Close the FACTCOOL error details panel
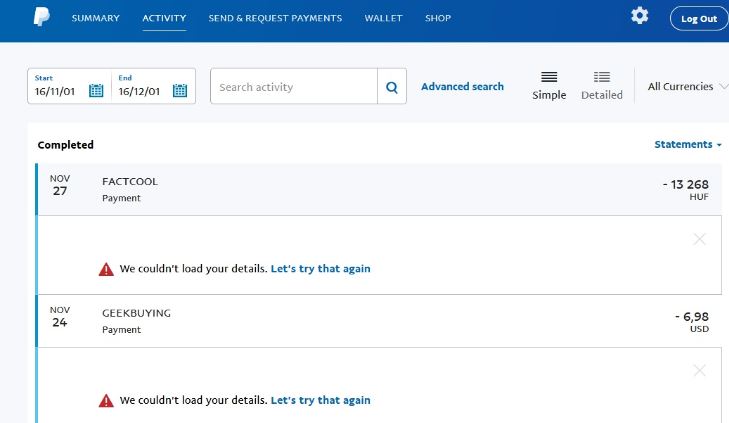 pos(699,239)
